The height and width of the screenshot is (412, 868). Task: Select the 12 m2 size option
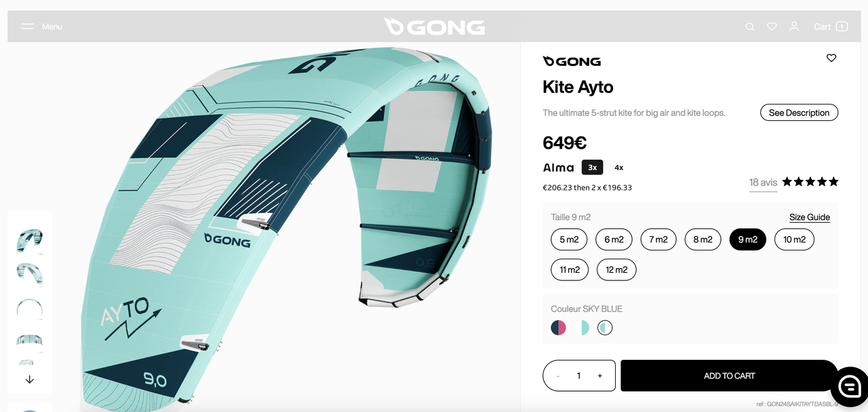click(616, 269)
